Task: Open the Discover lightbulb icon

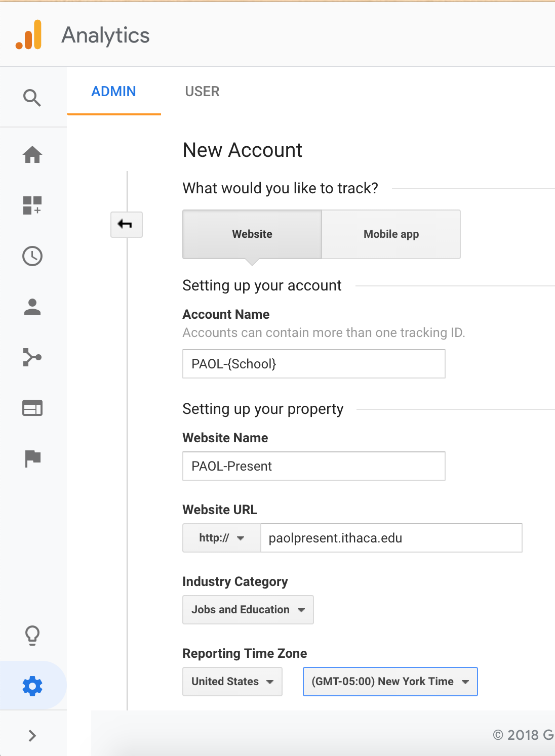Action: point(32,635)
